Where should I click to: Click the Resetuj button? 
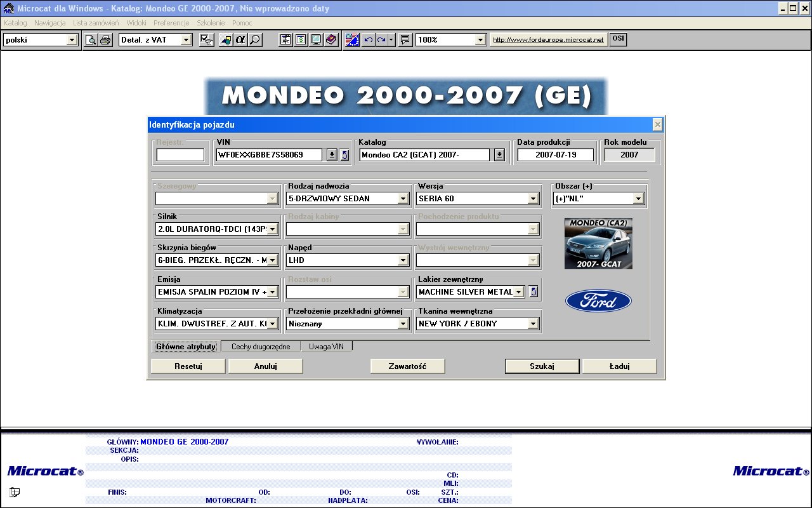click(188, 366)
